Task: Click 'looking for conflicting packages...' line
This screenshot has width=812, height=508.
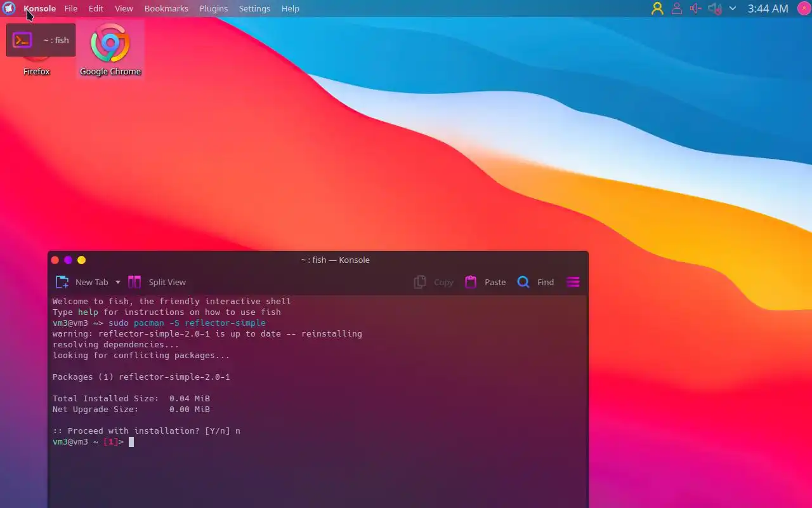Action: click(x=141, y=356)
